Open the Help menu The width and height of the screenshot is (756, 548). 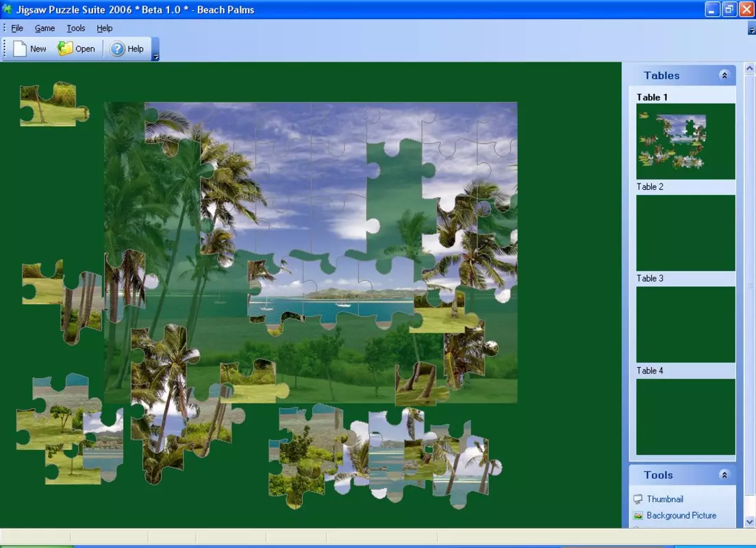tap(104, 28)
